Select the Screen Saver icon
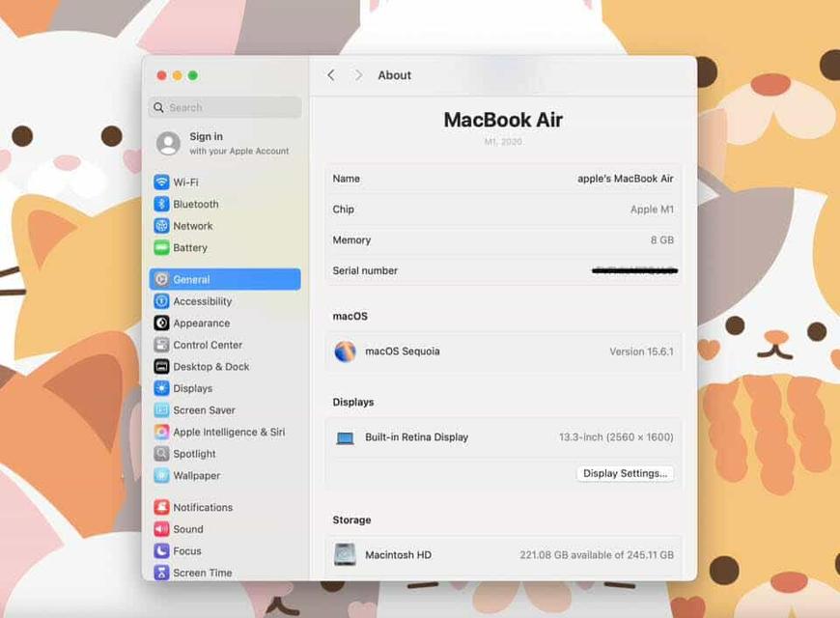840x618 pixels. click(162, 409)
